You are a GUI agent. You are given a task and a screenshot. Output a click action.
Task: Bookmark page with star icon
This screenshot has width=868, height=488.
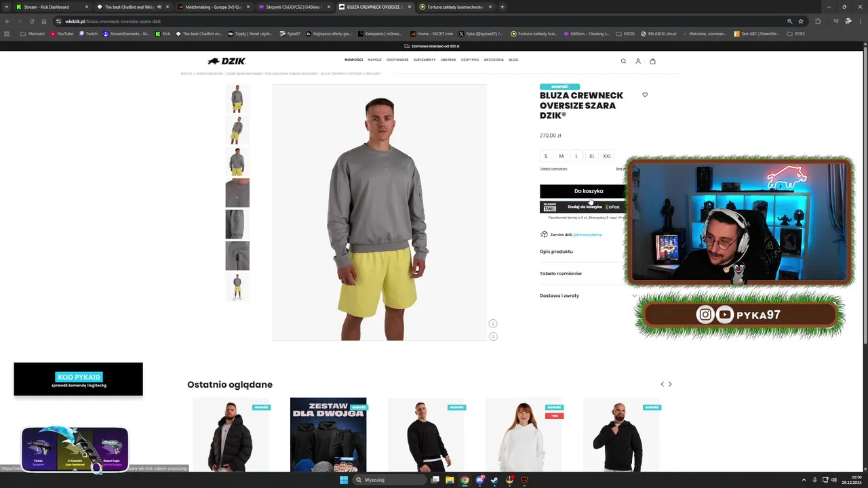(801, 21)
